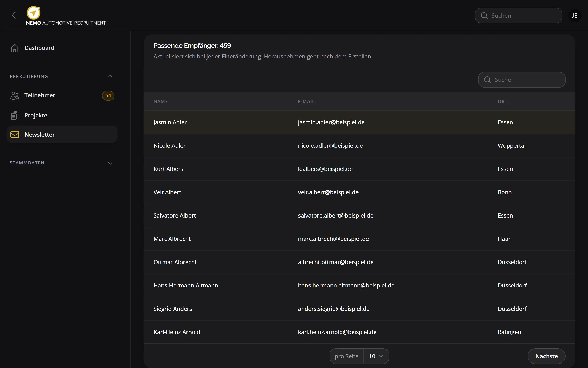The height and width of the screenshot is (368, 588).
Task: Click jasmin.adler@beispiel.de email
Action: click(x=331, y=122)
